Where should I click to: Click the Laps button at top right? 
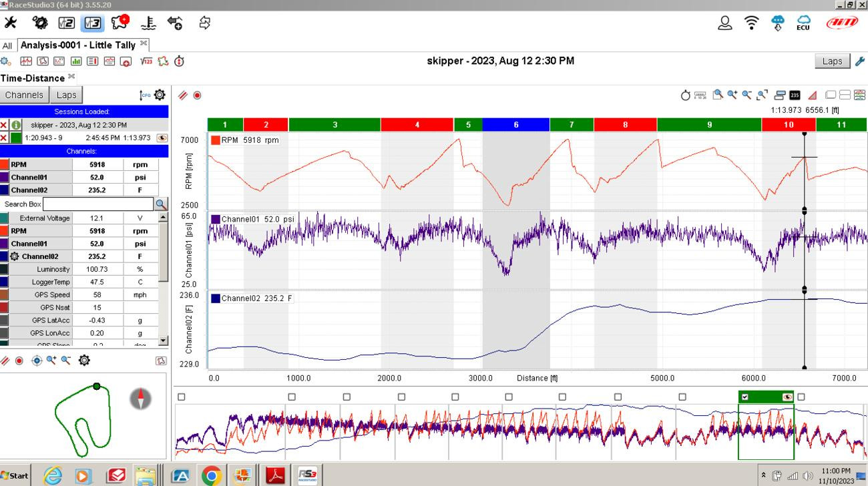click(x=832, y=61)
